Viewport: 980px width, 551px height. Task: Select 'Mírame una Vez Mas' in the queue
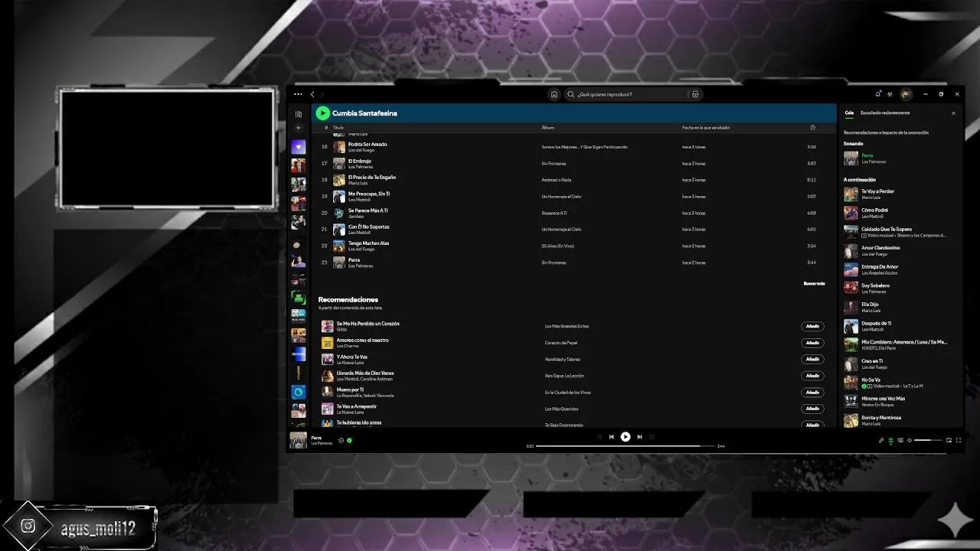pos(900,401)
